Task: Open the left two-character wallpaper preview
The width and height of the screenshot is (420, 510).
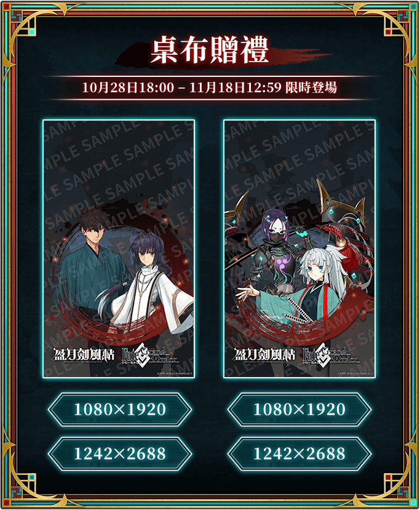Action: [119, 249]
